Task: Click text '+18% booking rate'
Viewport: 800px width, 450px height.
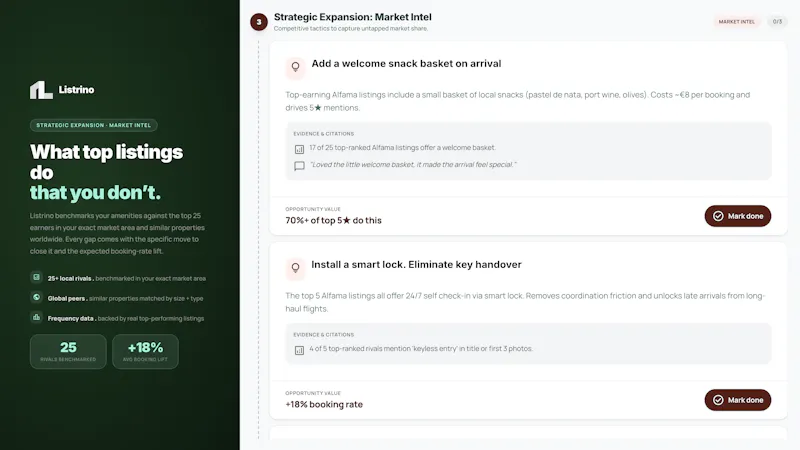Action: [324, 405]
